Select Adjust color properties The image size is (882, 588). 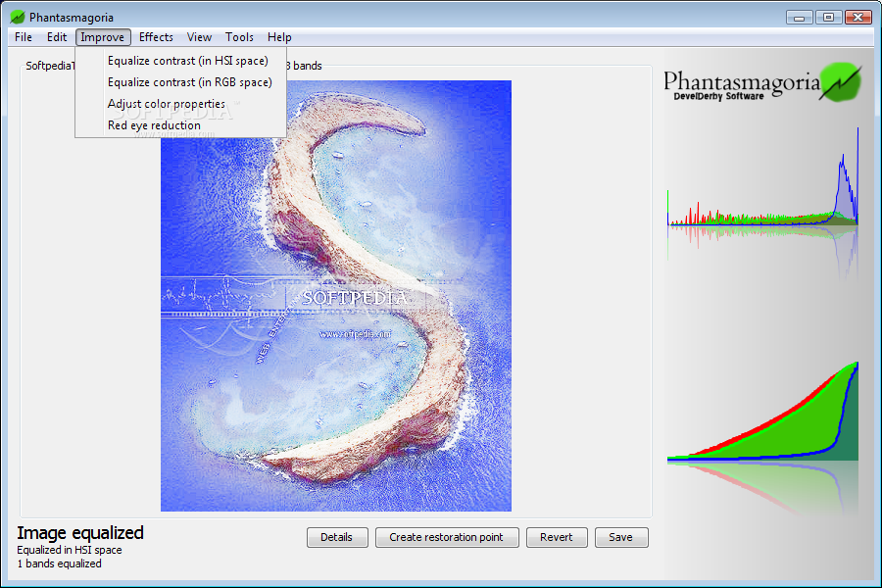pyautogui.click(x=167, y=104)
